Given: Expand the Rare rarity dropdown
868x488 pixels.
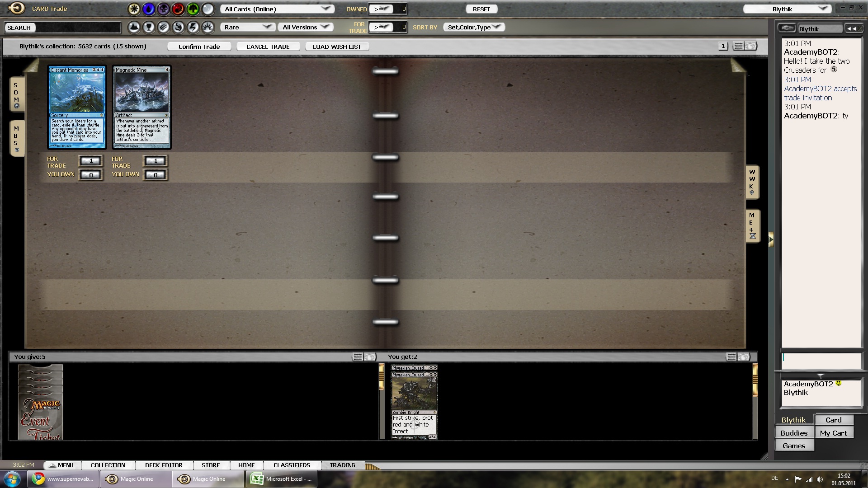Looking at the screenshot, I should [248, 27].
